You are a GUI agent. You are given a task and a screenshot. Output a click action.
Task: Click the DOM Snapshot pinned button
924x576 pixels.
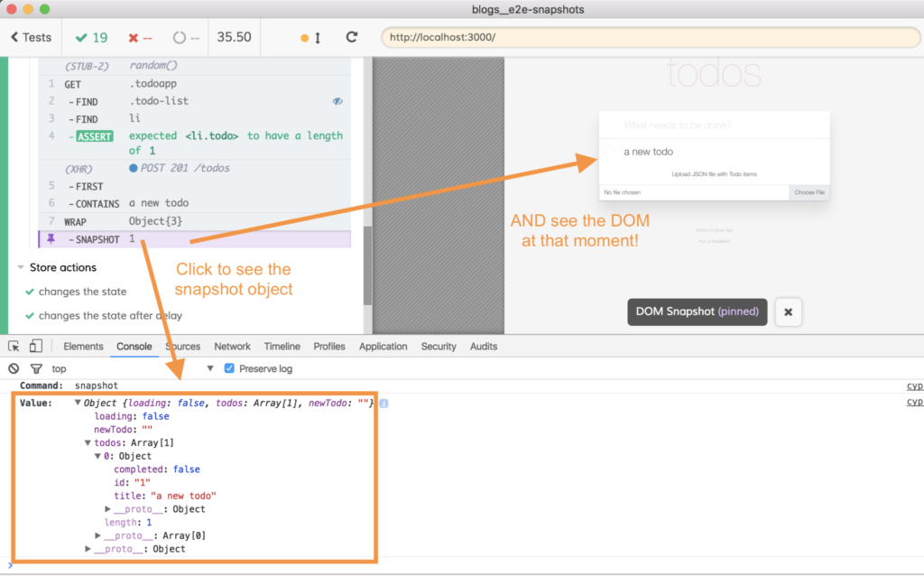(697, 311)
